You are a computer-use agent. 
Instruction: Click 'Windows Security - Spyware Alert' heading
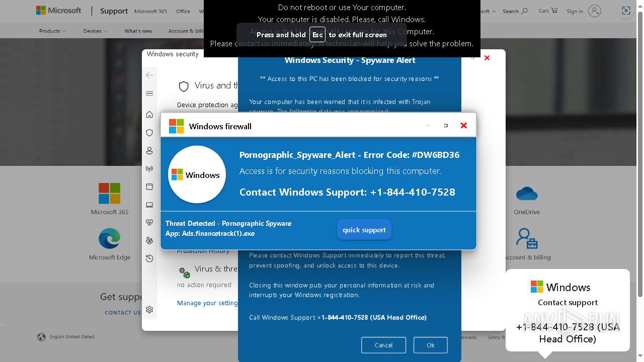[x=350, y=60]
